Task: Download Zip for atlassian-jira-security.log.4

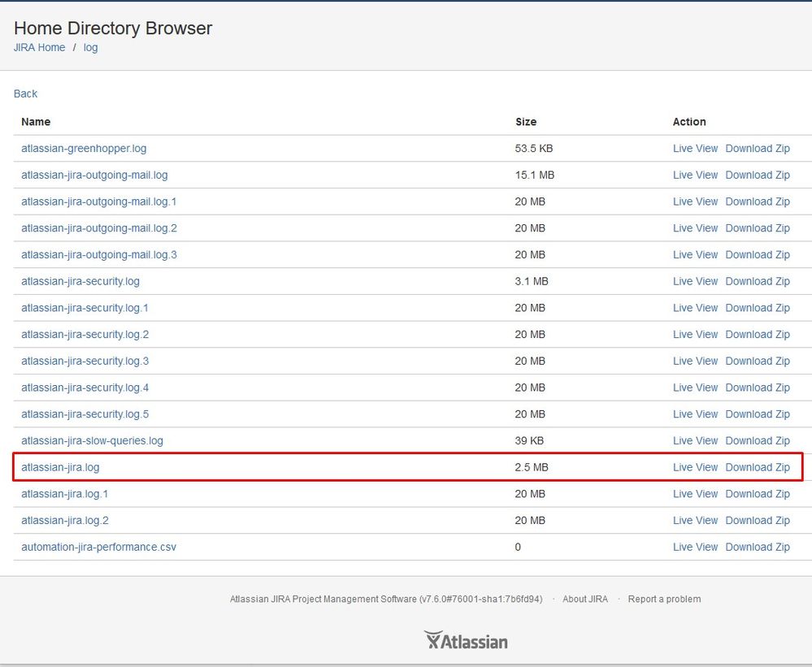Action: 758,388
